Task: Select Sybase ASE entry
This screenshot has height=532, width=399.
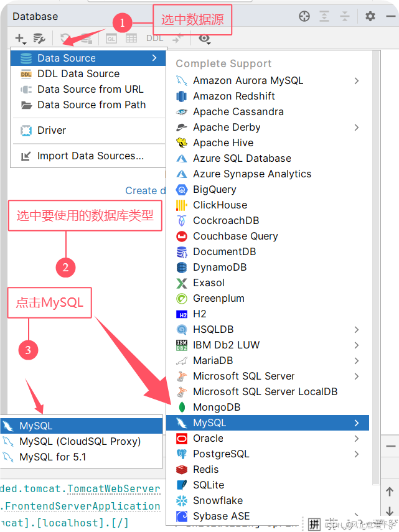Action: click(268, 516)
